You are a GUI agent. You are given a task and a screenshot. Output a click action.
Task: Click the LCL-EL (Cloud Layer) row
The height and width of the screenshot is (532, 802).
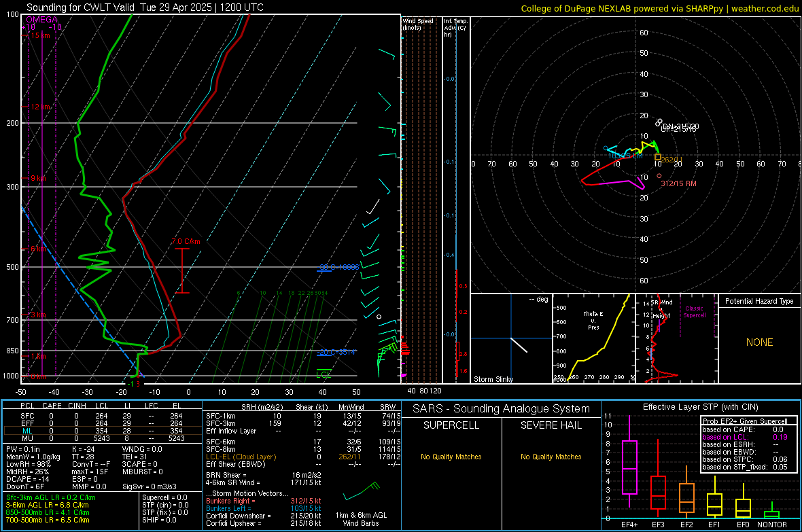coord(303,457)
